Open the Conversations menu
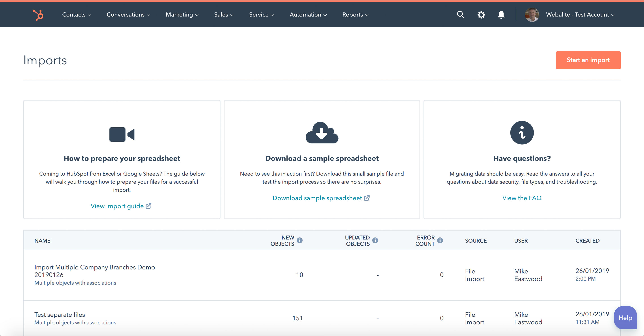This screenshot has height=336, width=644. [x=128, y=14]
